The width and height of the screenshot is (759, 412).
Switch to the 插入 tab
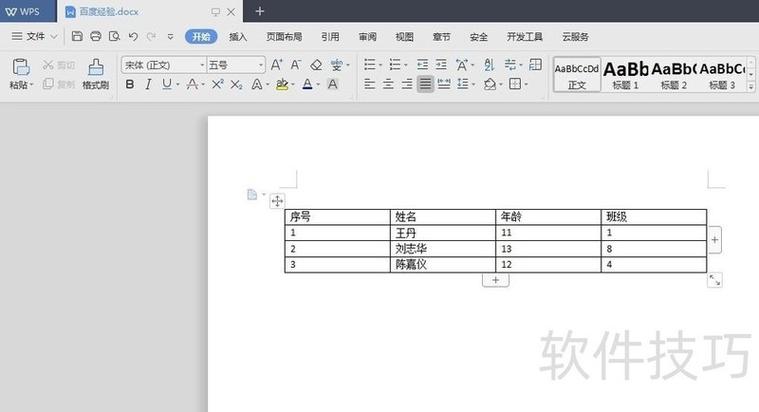click(x=238, y=37)
